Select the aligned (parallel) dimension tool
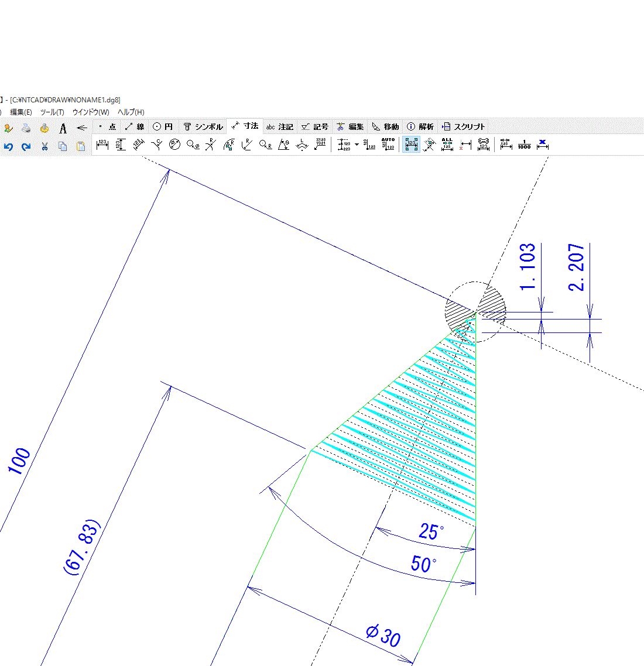The width and height of the screenshot is (644, 666). tap(139, 145)
